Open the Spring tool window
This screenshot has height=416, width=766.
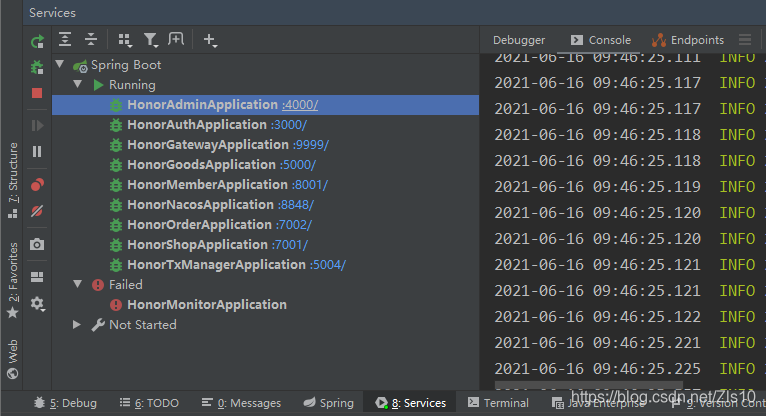[x=328, y=403]
